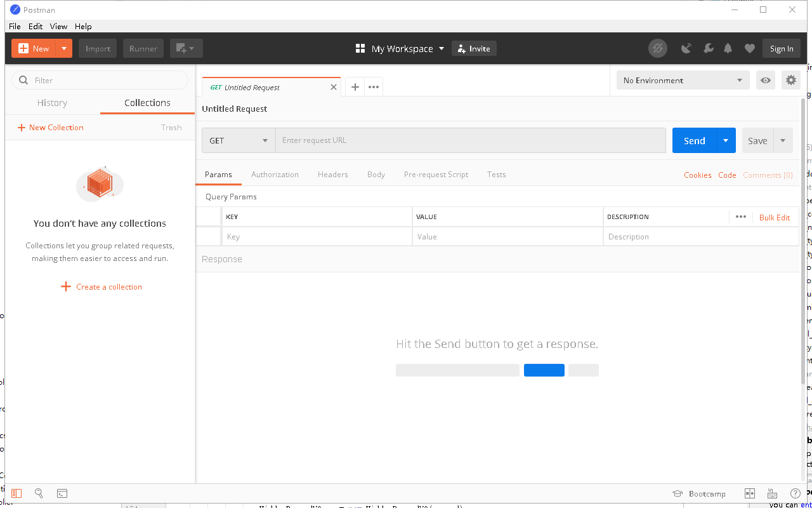Viewport: 812px width, 508px height.
Task: Click the query param Value field
Action: point(507,237)
